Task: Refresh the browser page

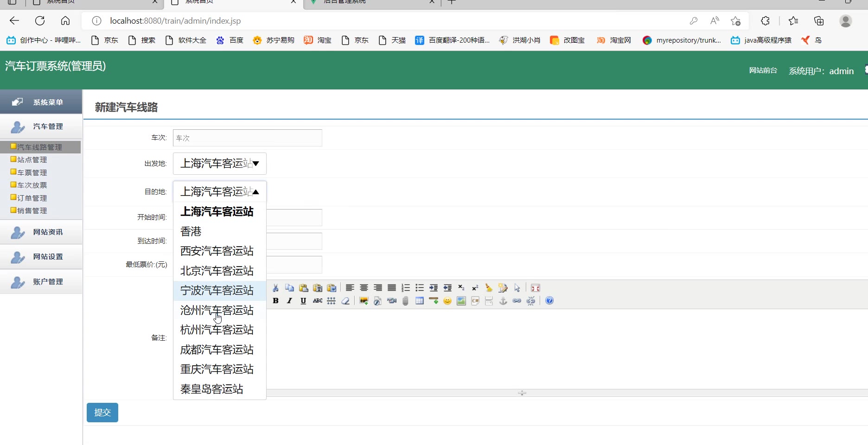Action: pyautogui.click(x=40, y=21)
